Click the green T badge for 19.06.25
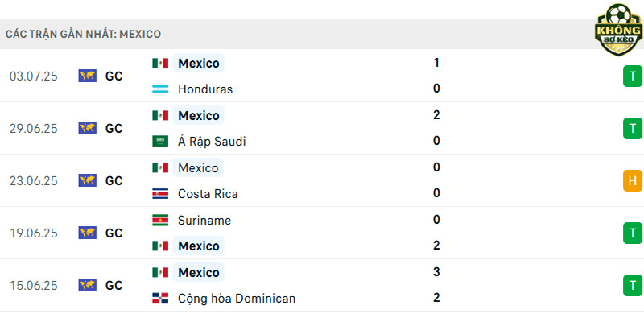 [633, 233]
